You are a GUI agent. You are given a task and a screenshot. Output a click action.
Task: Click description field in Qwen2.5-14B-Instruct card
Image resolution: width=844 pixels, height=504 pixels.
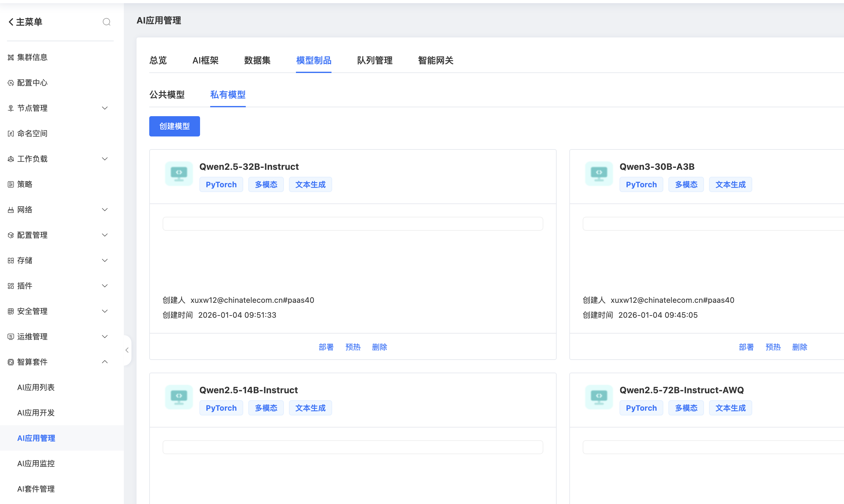(353, 447)
